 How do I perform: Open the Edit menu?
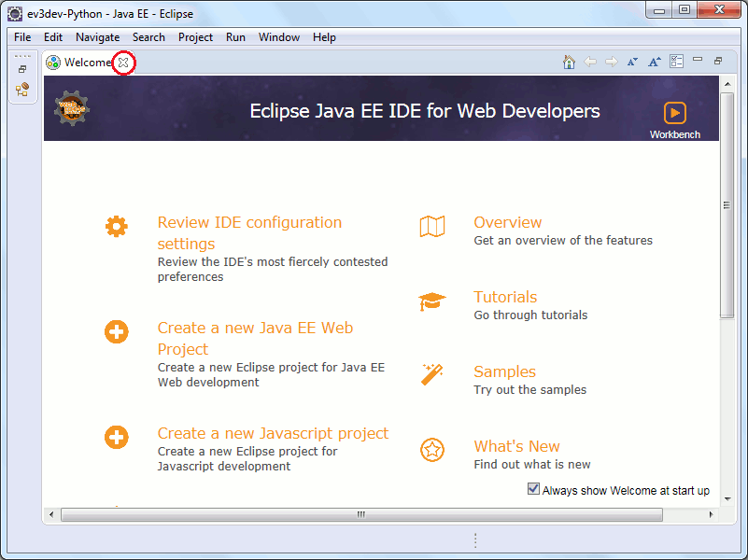(53, 37)
